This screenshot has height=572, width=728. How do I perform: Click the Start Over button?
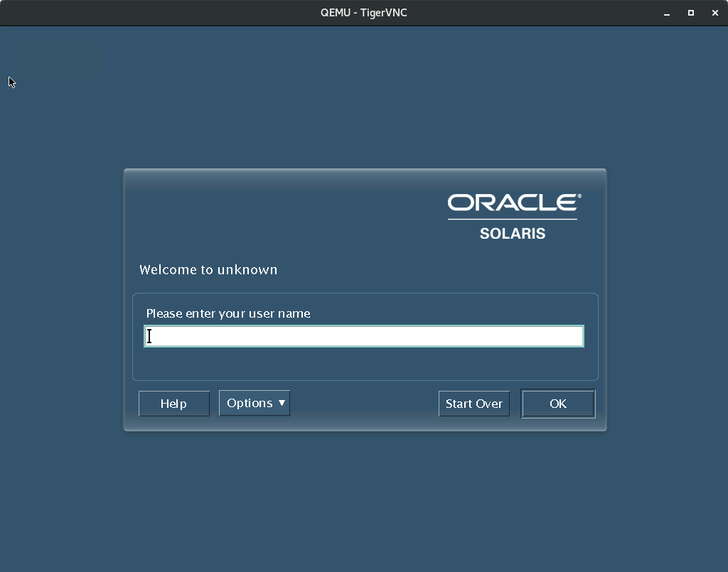474,404
